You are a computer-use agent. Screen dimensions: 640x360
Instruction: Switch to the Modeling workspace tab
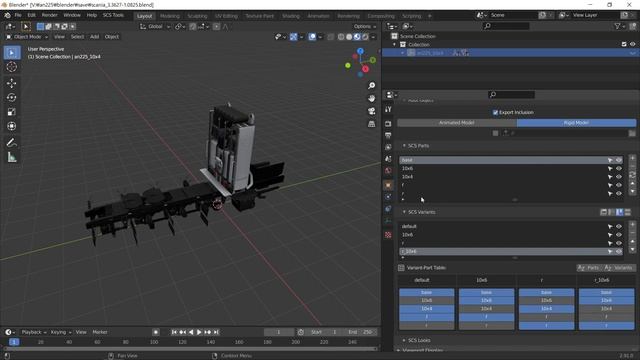click(169, 16)
